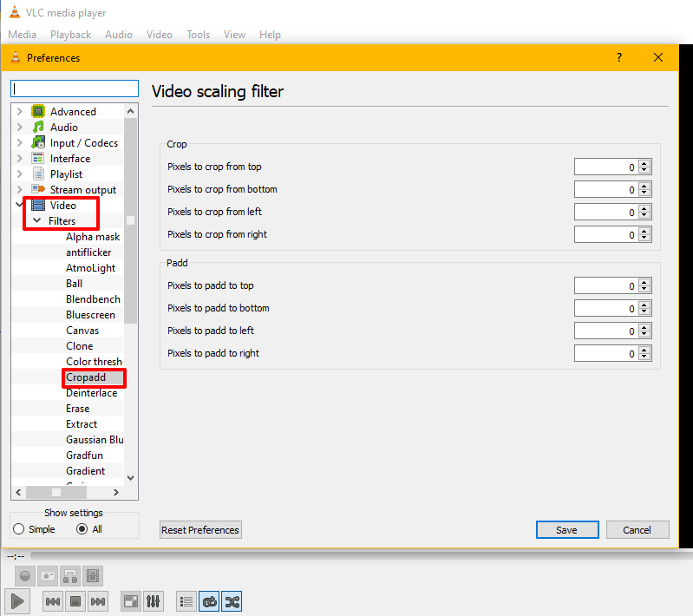Click the Next media button
The width and height of the screenshot is (693, 616).
click(x=98, y=601)
